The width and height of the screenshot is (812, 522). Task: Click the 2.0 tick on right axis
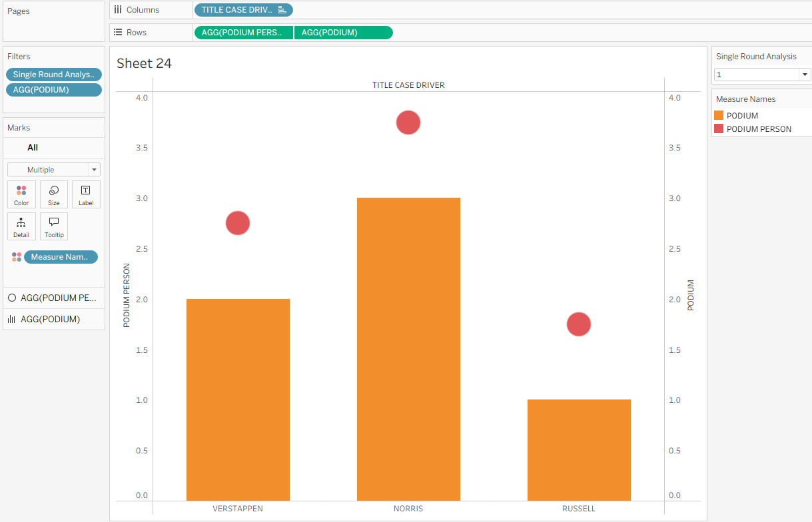[675, 300]
